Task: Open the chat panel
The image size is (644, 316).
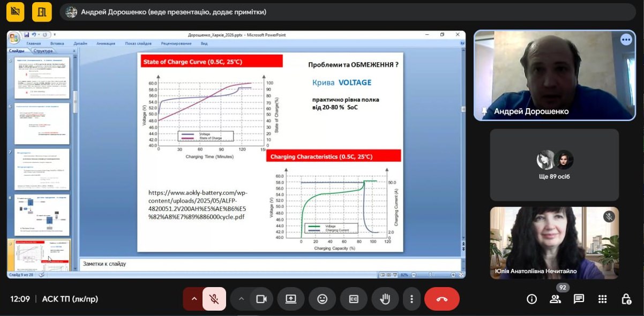Action: coord(579,299)
